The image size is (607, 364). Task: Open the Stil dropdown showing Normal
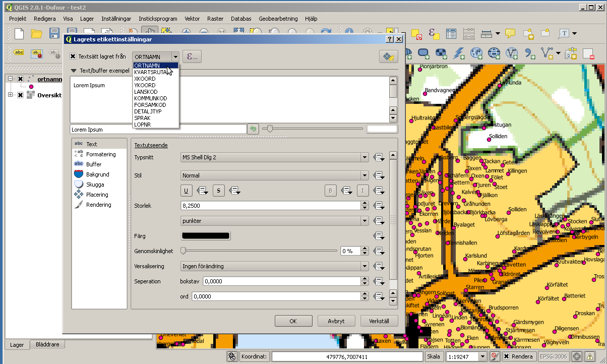coord(275,175)
